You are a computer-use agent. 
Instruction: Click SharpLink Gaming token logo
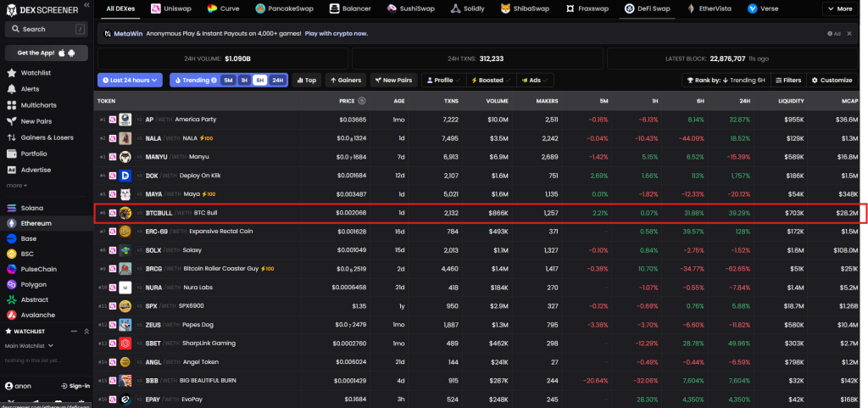tap(125, 344)
